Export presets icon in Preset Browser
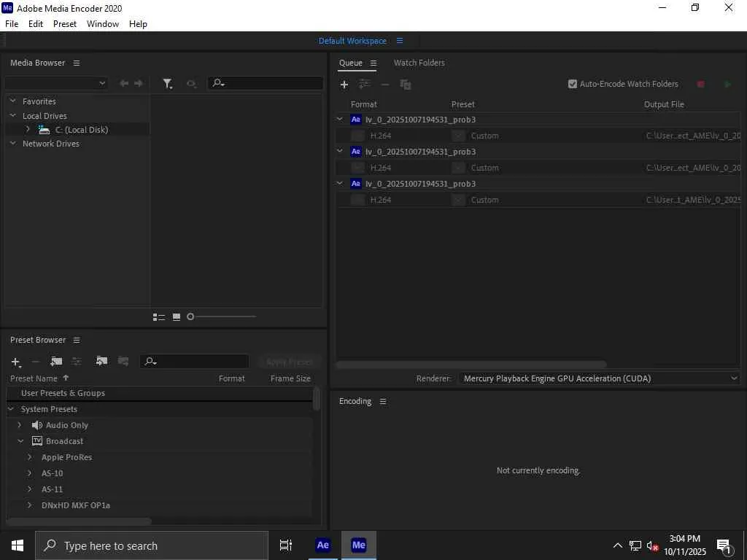747x560 pixels. coord(123,361)
